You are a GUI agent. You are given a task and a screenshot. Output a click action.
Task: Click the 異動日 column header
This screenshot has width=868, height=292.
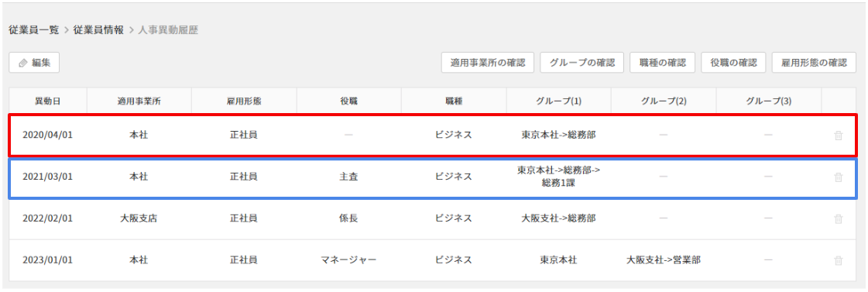click(x=47, y=101)
